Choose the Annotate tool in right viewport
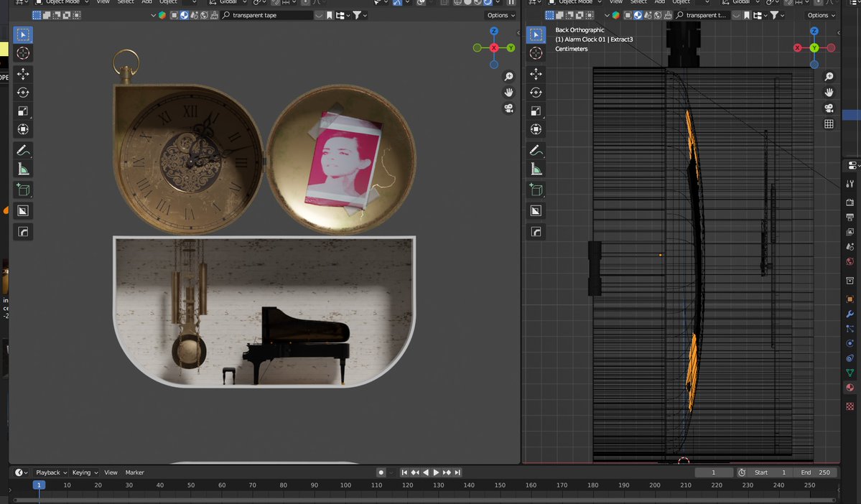 click(536, 151)
